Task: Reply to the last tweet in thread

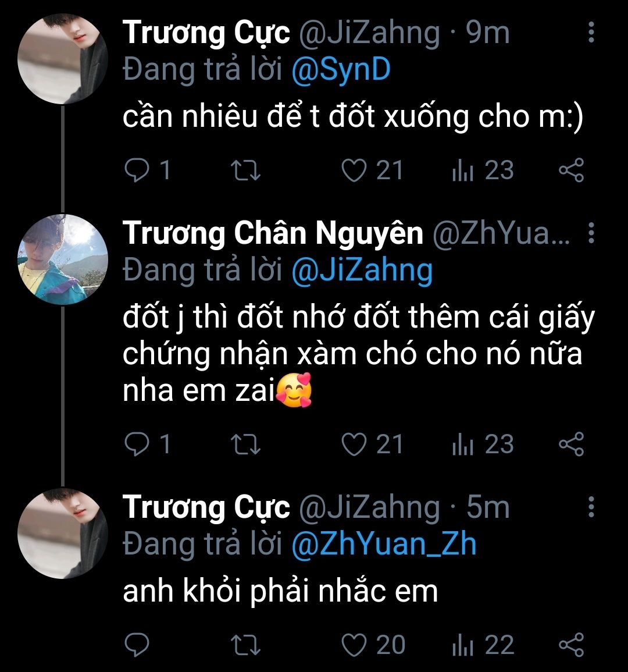Action: click(137, 645)
